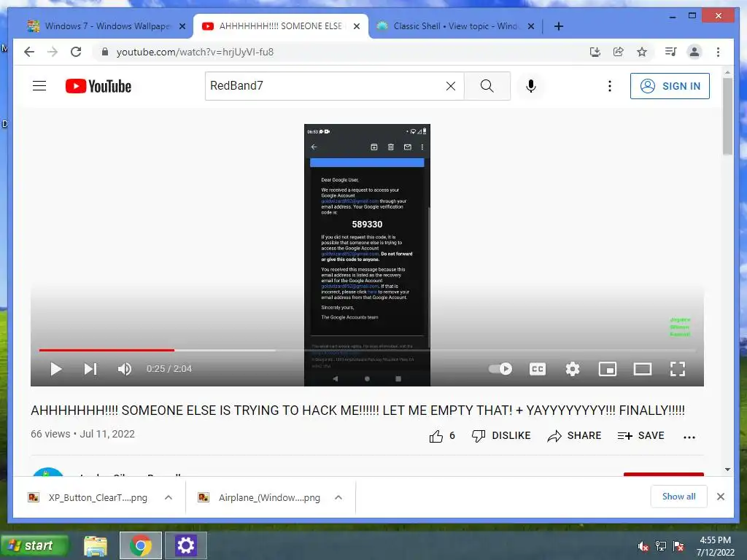
Task: Open the install/download page icon in address bar
Action: click(595, 52)
